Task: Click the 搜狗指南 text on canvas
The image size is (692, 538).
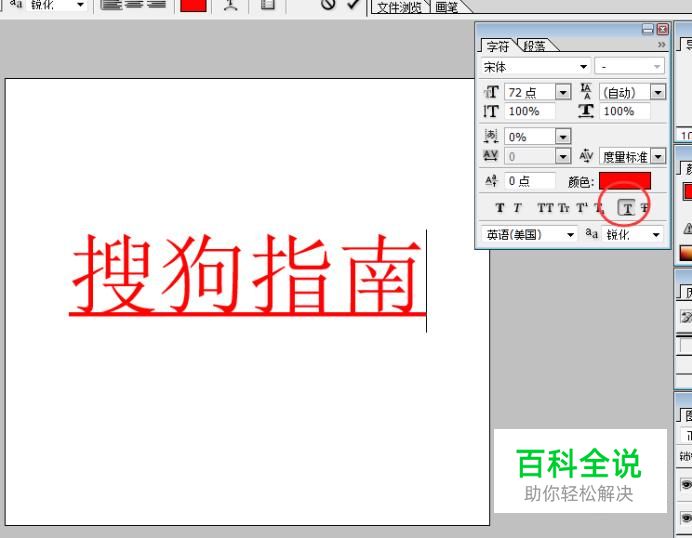Action: point(246,275)
